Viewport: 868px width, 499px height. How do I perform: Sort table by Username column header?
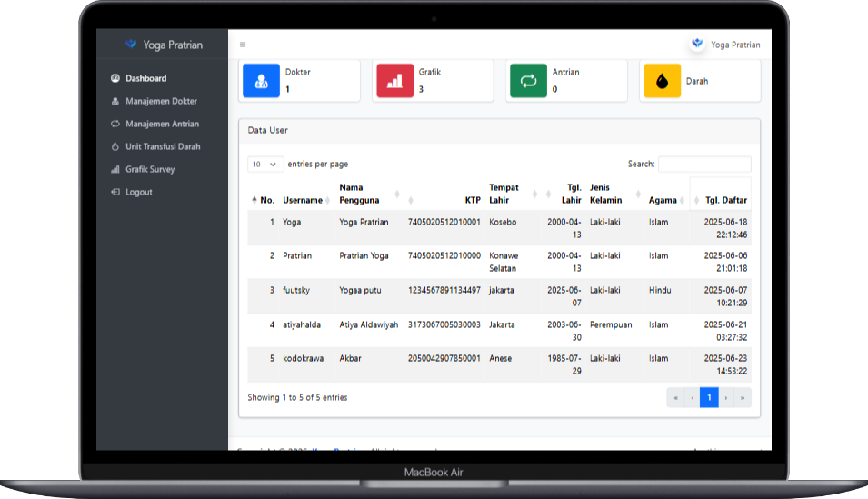(303, 200)
